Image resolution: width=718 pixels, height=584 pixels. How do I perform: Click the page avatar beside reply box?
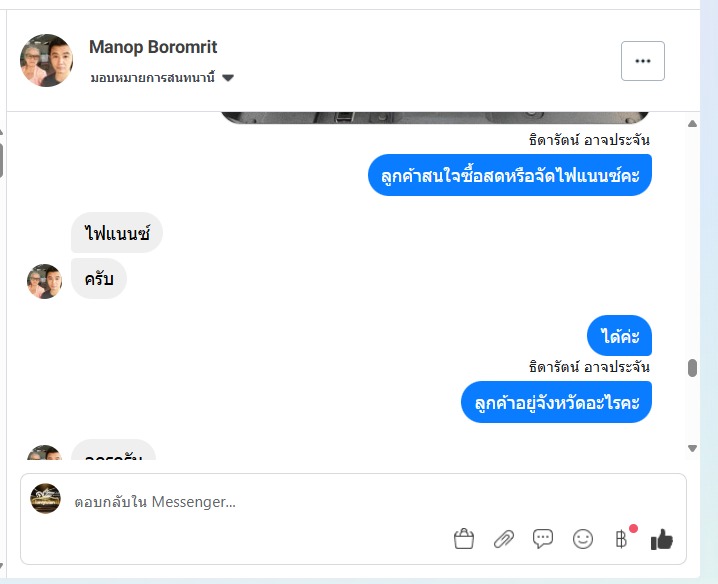[45, 498]
